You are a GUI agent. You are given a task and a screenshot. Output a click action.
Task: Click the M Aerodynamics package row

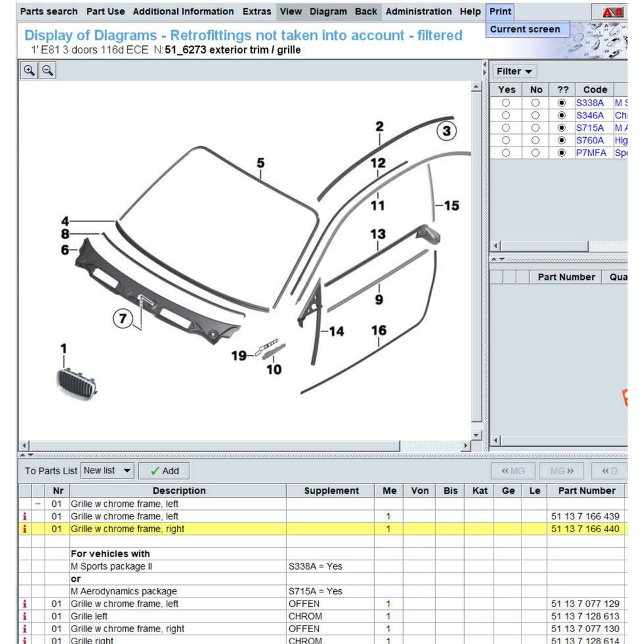323,591
